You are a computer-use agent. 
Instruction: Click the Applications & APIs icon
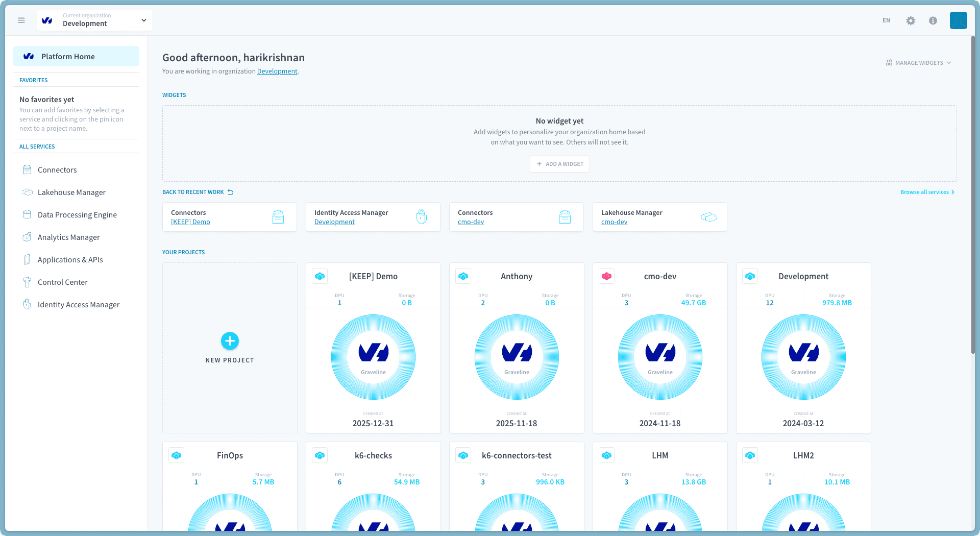(x=27, y=260)
